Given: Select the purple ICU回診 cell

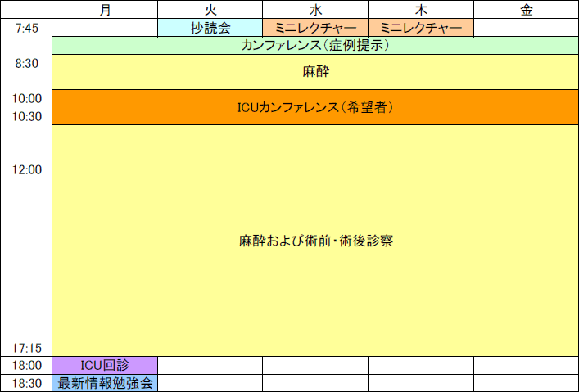Looking at the screenshot, I should 105,365.
